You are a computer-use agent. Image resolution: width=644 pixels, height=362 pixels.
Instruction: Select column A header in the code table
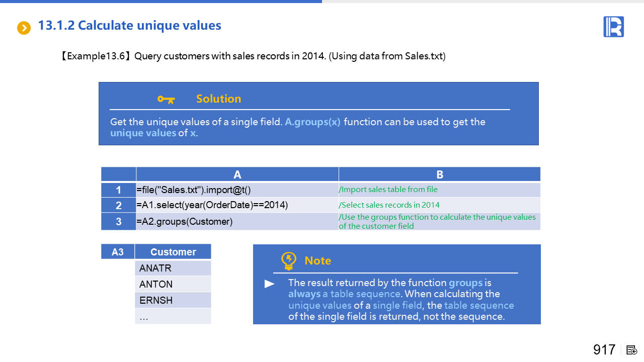coord(237,174)
